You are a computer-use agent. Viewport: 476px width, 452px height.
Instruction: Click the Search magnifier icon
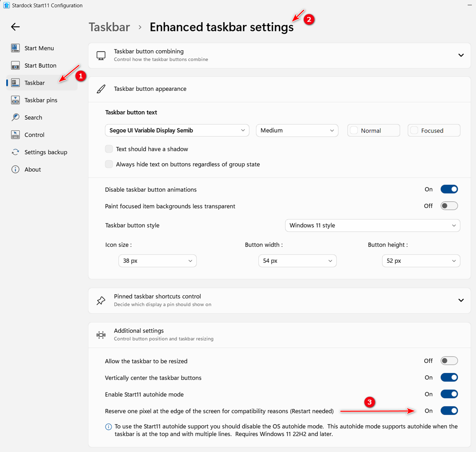coord(15,117)
